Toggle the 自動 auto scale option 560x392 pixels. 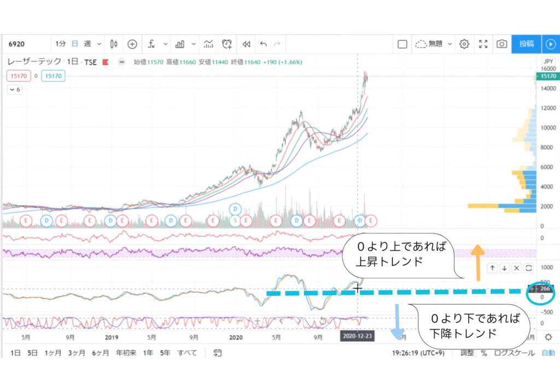click(x=547, y=353)
